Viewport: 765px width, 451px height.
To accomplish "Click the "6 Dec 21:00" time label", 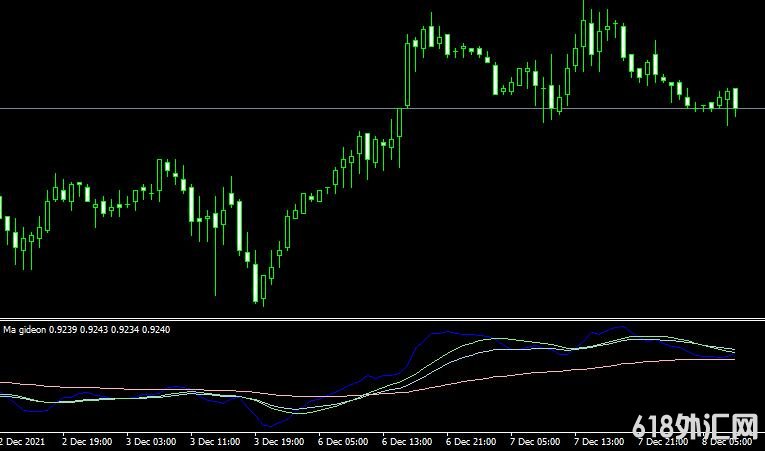I will point(472,441).
